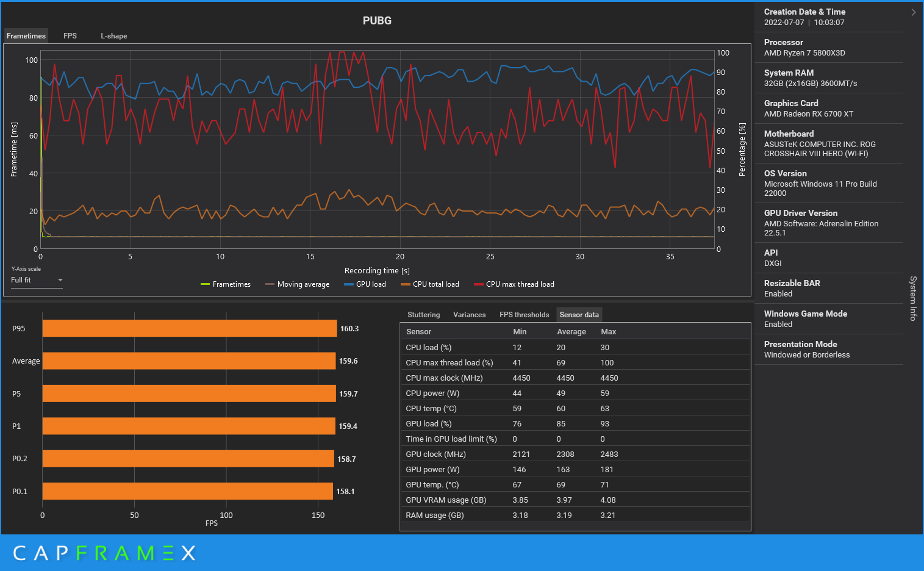Select the Time in GPU load limit row
The height and width of the screenshot is (571, 924).
(575, 439)
